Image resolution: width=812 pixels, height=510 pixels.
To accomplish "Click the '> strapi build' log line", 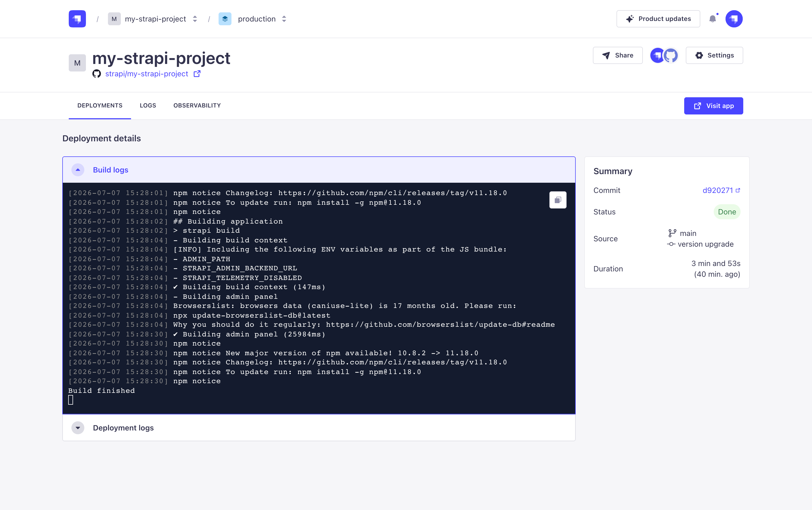I will (x=206, y=230).
